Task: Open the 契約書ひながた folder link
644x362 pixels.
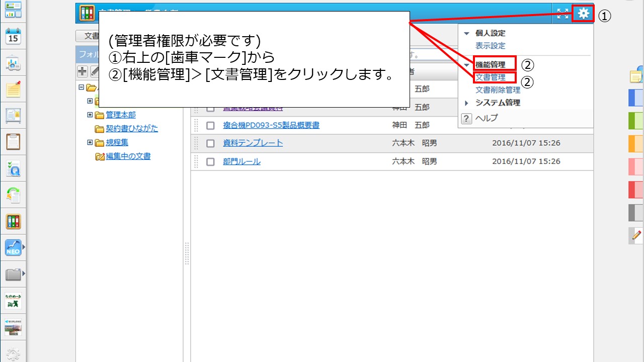Action: coord(131,129)
